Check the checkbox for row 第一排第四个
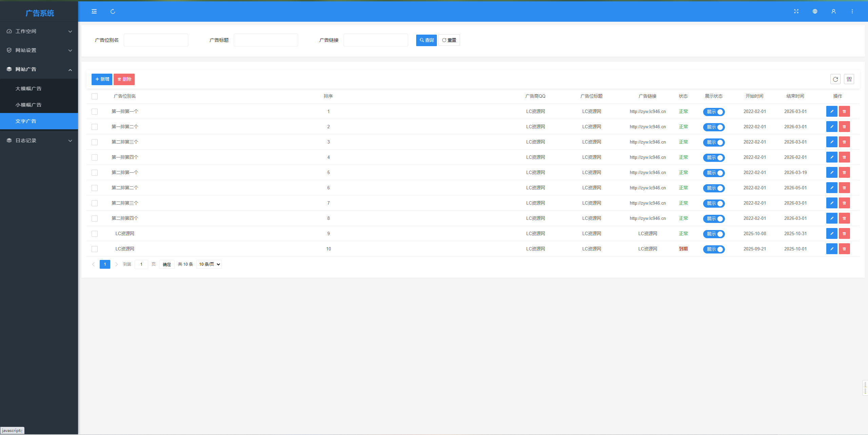 tap(95, 157)
